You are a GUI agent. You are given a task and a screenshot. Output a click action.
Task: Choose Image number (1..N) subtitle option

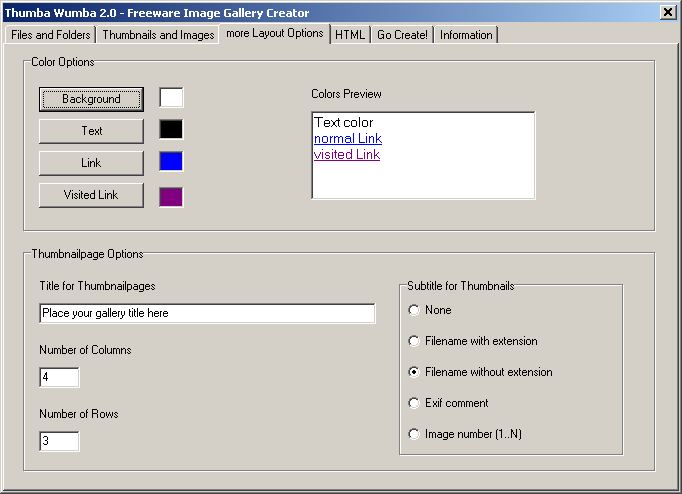414,434
